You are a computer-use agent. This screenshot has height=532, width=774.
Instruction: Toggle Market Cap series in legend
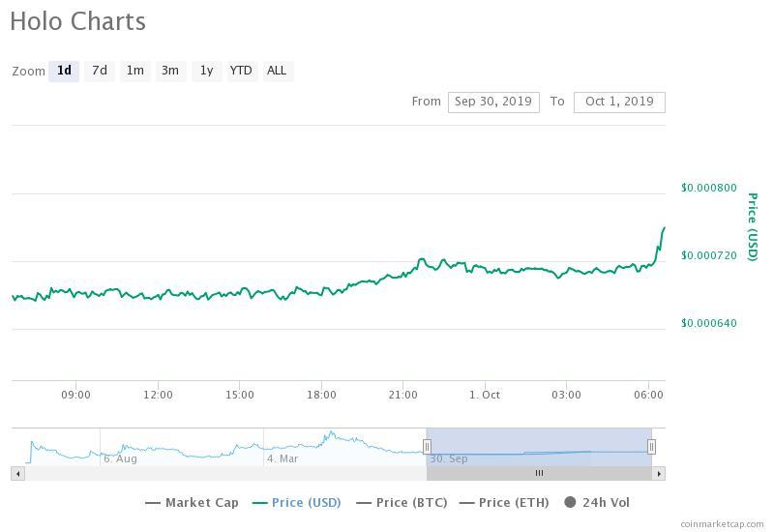pyautogui.click(x=192, y=502)
